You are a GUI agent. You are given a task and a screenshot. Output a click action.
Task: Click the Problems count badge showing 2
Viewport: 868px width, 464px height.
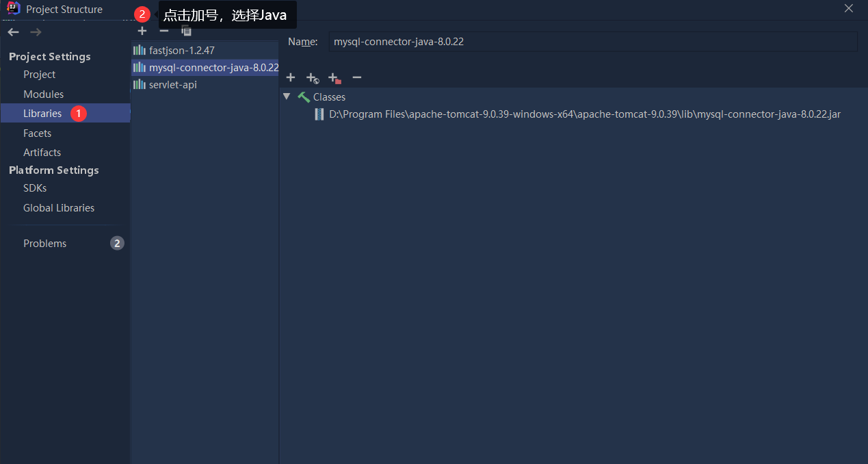click(x=118, y=244)
